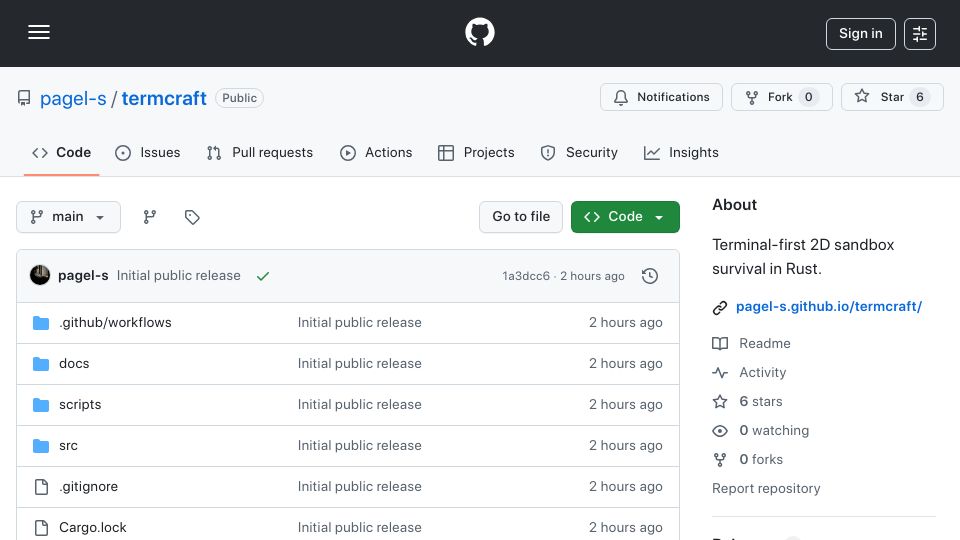Click the folder icon beside .github/workflows
Viewport: 960px width, 540px height.
click(x=41, y=323)
